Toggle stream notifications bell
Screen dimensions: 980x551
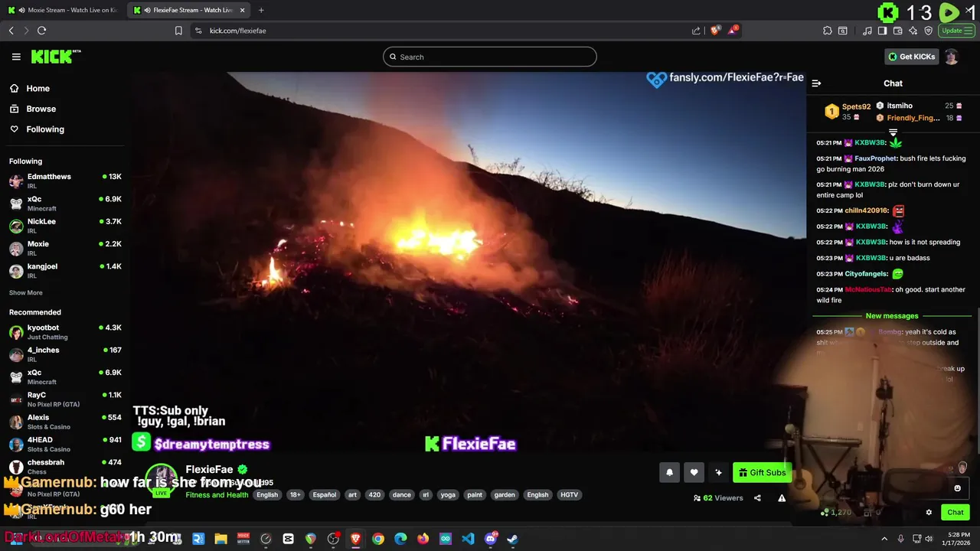[669, 472]
